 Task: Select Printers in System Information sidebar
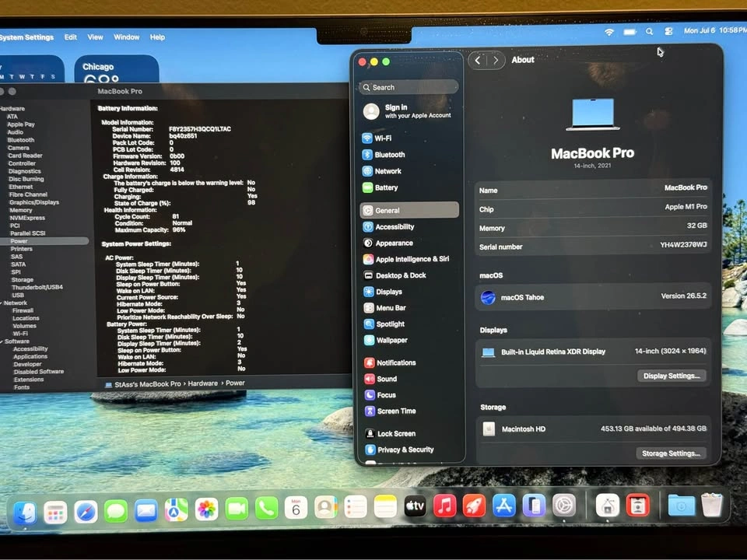click(22, 249)
